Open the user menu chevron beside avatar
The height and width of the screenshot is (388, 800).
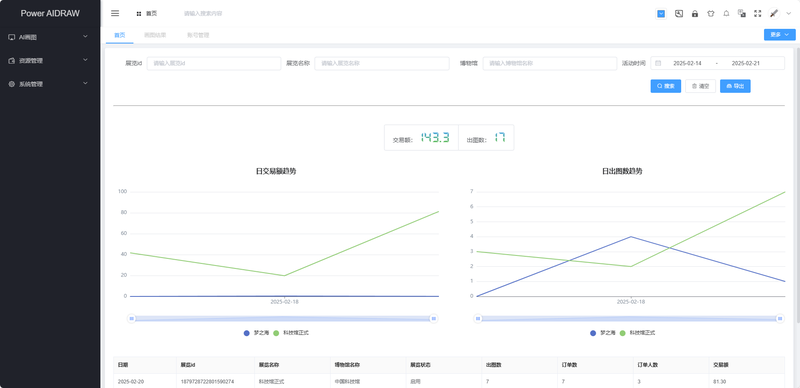point(788,14)
